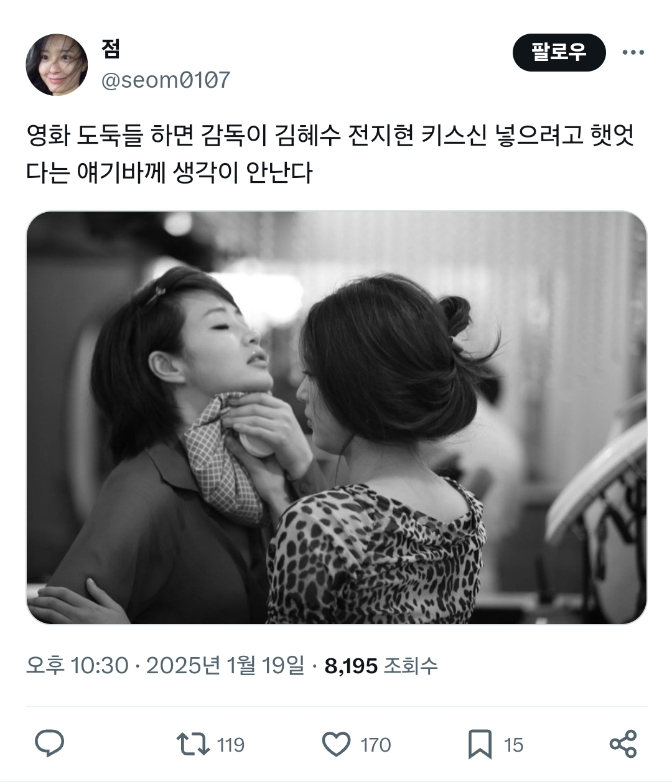
Task: Open the three-dot more options menu
Action: tap(633, 52)
